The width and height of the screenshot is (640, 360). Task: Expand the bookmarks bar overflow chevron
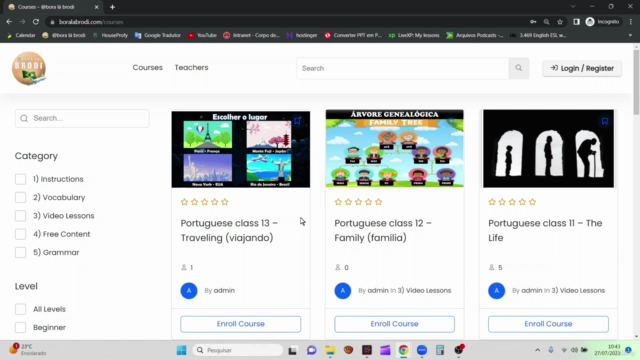630,35
